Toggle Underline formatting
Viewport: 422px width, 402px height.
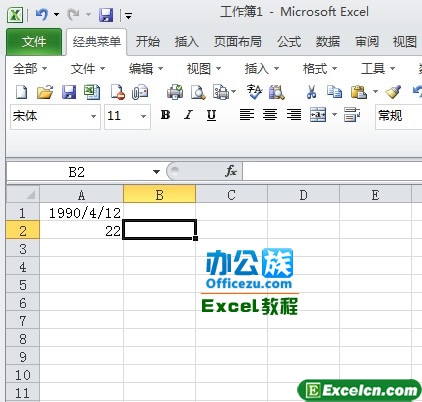(211, 115)
